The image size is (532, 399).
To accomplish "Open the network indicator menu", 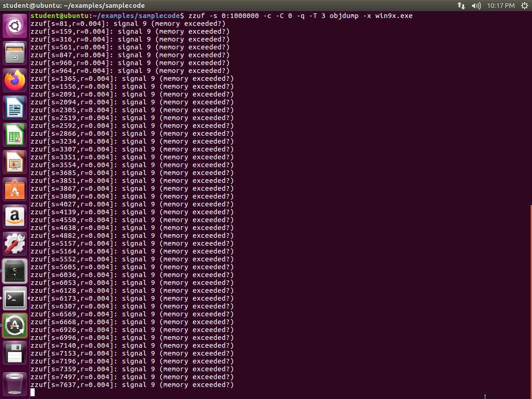I will click(461, 6).
